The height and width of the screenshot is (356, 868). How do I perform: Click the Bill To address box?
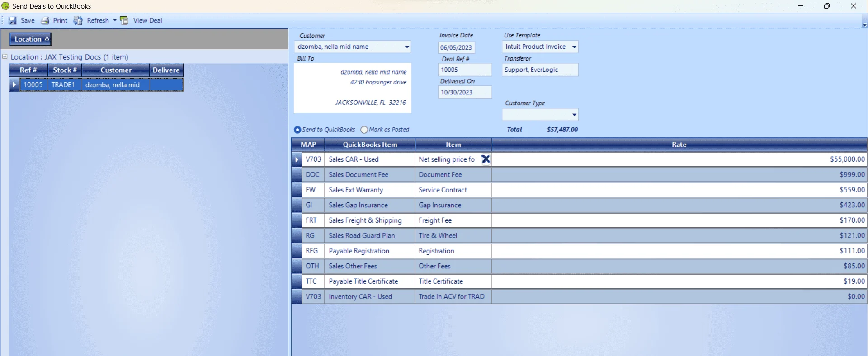click(x=353, y=88)
